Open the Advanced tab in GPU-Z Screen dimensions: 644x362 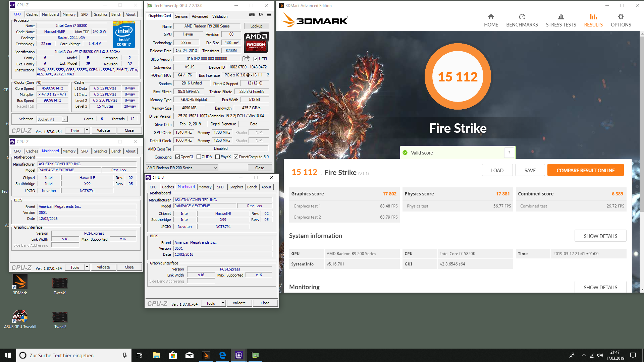click(x=200, y=16)
